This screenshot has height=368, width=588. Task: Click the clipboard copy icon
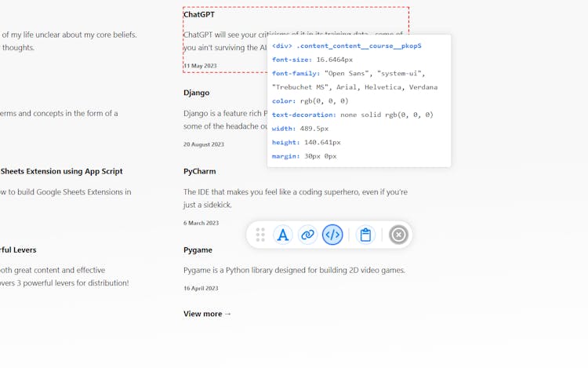(365, 235)
